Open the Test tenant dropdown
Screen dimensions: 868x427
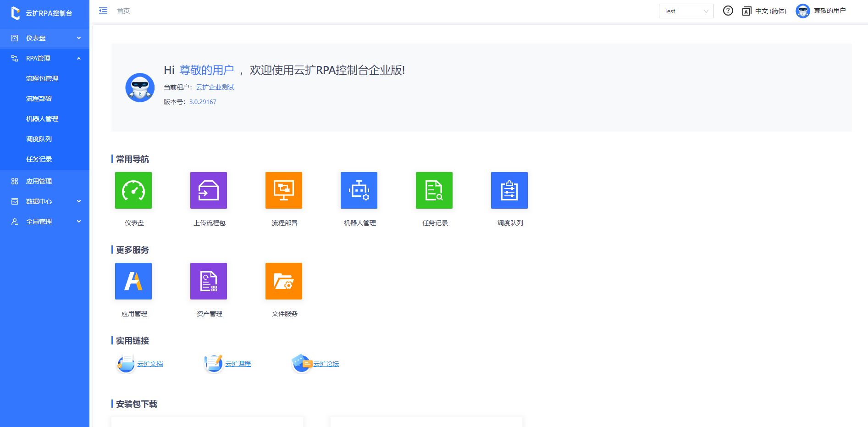click(x=686, y=11)
